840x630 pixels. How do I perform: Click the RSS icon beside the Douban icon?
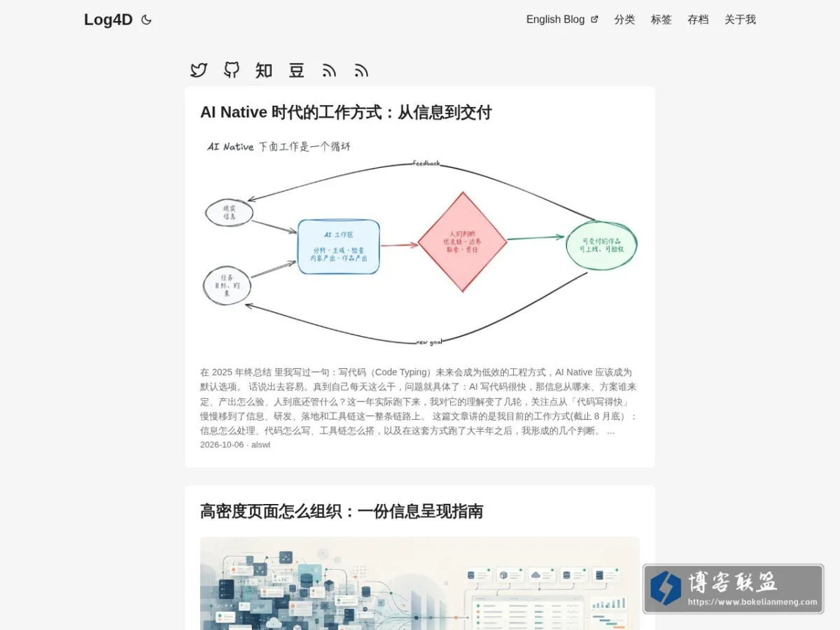(x=329, y=70)
